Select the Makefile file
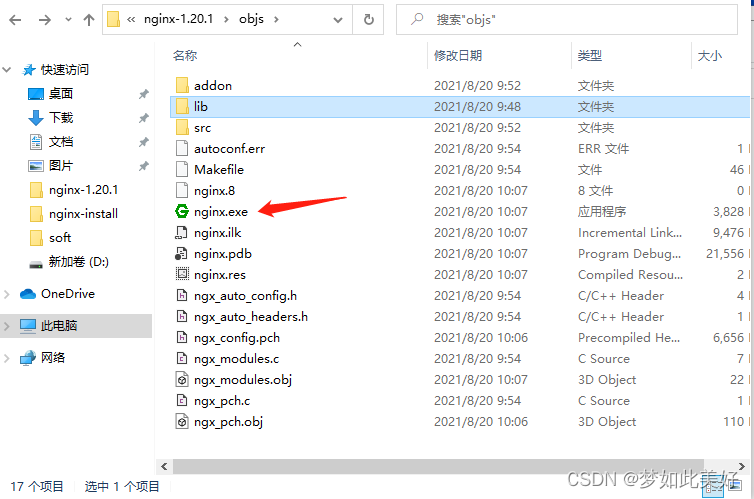The height and width of the screenshot is (499, 754). point(219,170)
